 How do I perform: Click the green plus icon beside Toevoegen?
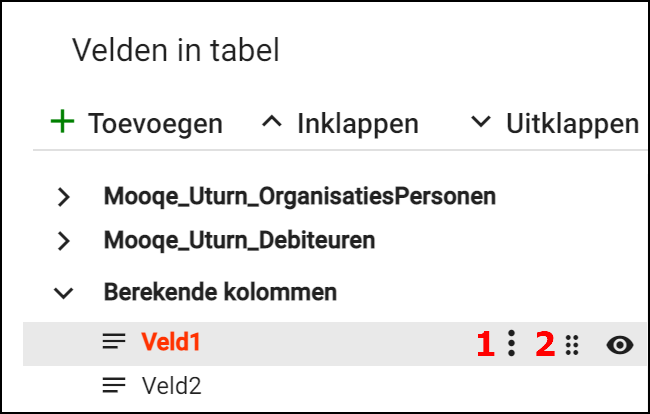(62, 123)
